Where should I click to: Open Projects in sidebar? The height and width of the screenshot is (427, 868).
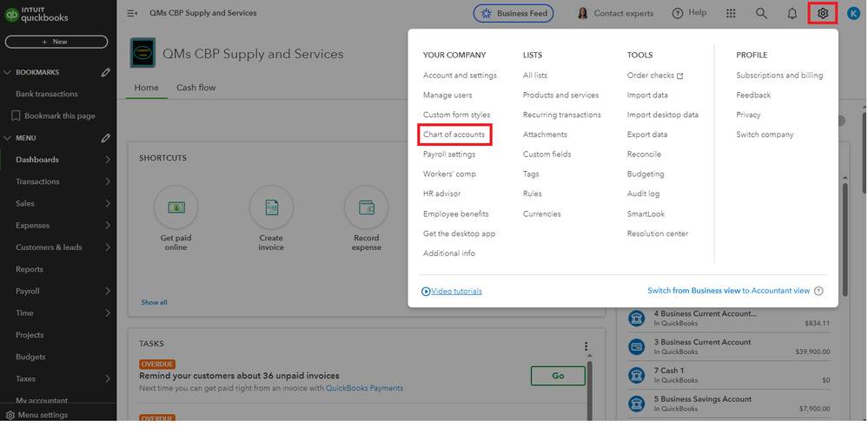coord(30,335)
